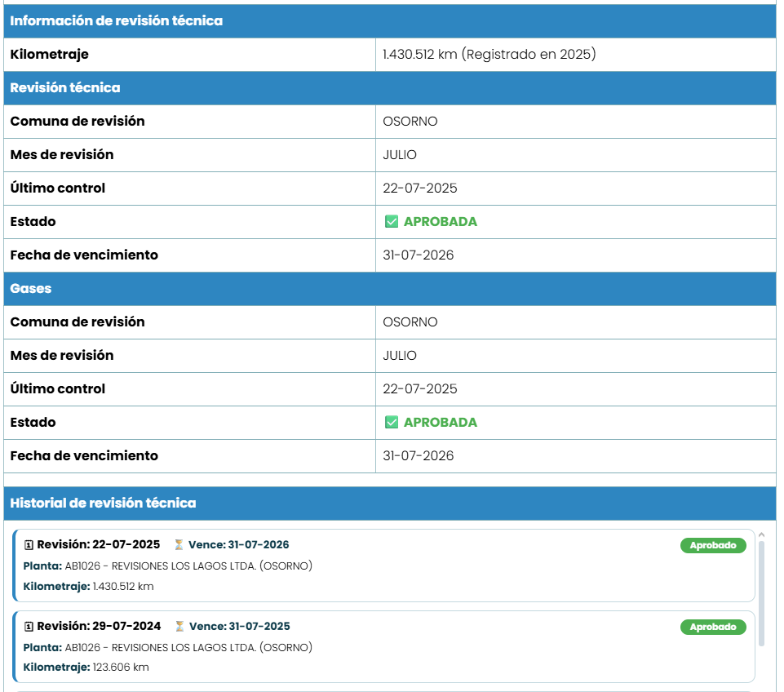Screen dimensions: 784x692
Task: Click APROBADA status text under Revisión técnica
Action: (440, 222)
